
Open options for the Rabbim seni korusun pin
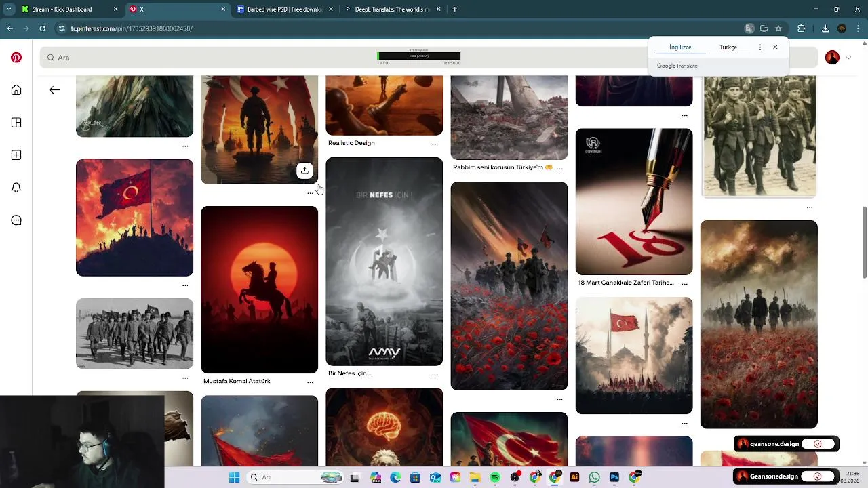pos(559,167)
